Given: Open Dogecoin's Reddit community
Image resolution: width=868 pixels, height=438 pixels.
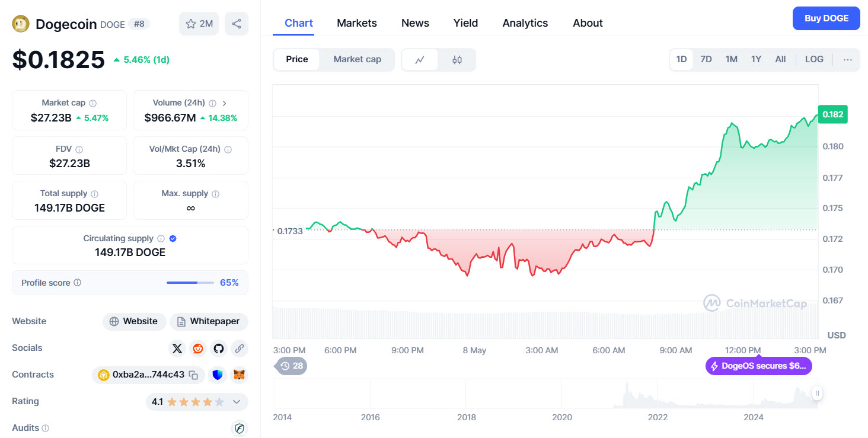Looking at the screenshot, I should click(197, 349).
